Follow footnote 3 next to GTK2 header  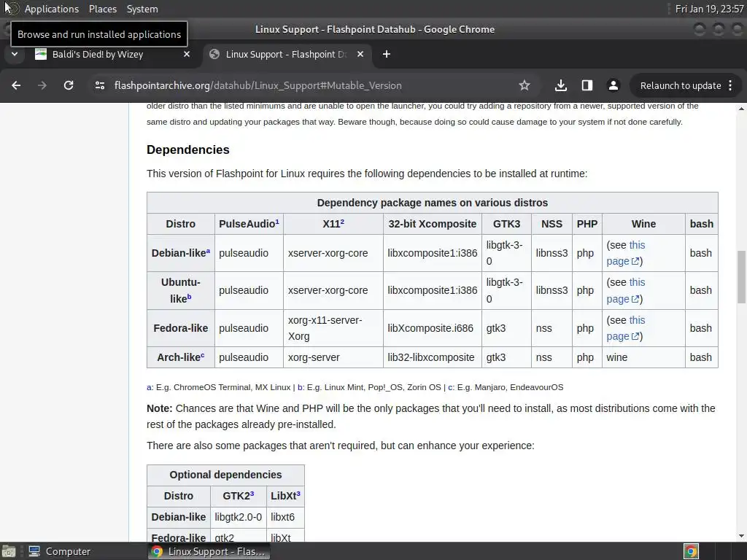[252, 494]
